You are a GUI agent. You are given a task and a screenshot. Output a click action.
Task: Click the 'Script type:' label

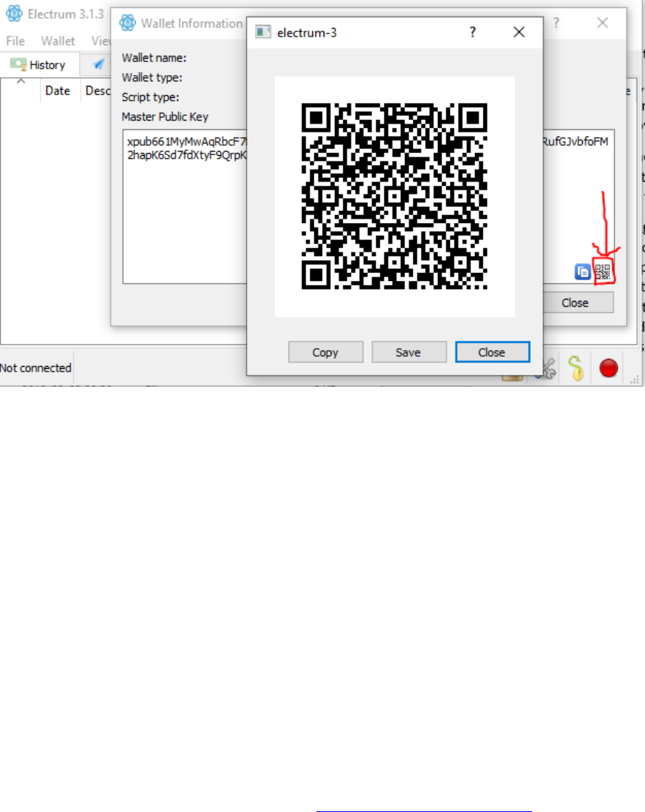click(x=150, y=97)
